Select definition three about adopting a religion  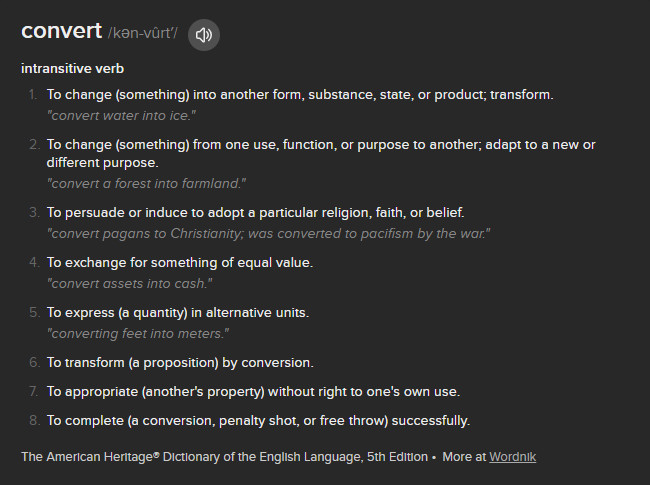tap(255, 212)
